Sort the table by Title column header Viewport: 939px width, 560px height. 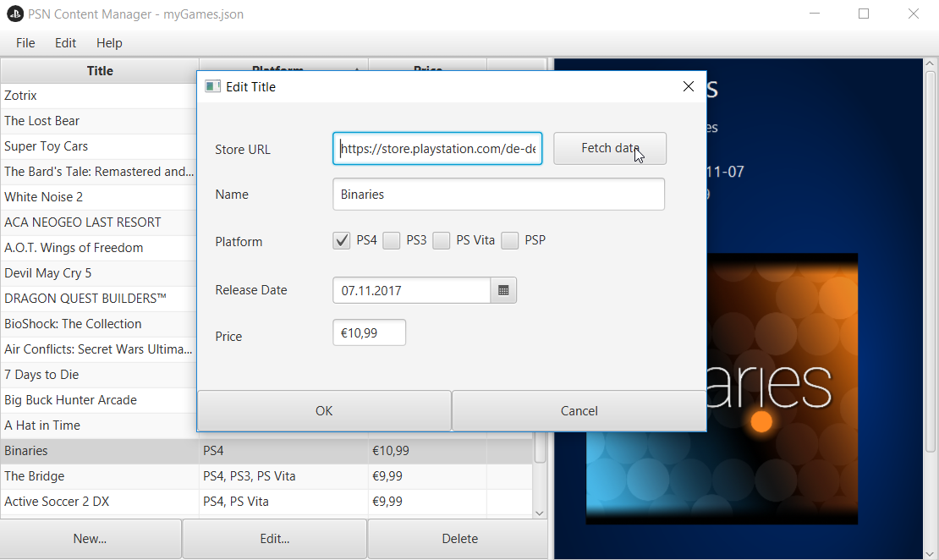pos(100,71)
